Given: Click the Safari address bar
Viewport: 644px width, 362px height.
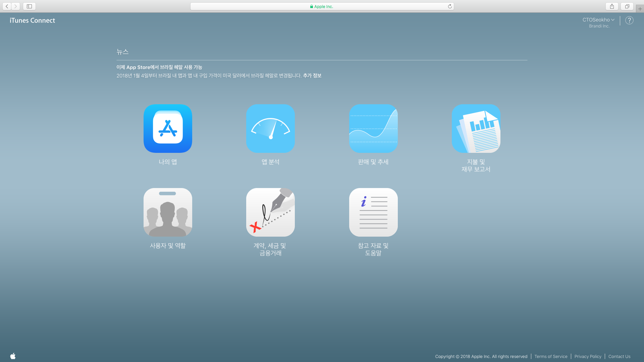Looking at the screenshot, I should coord(321,6).
